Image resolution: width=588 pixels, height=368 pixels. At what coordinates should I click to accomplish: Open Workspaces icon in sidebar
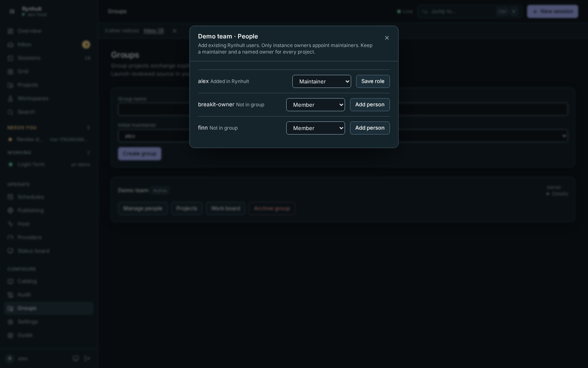(x=11, y=99)
